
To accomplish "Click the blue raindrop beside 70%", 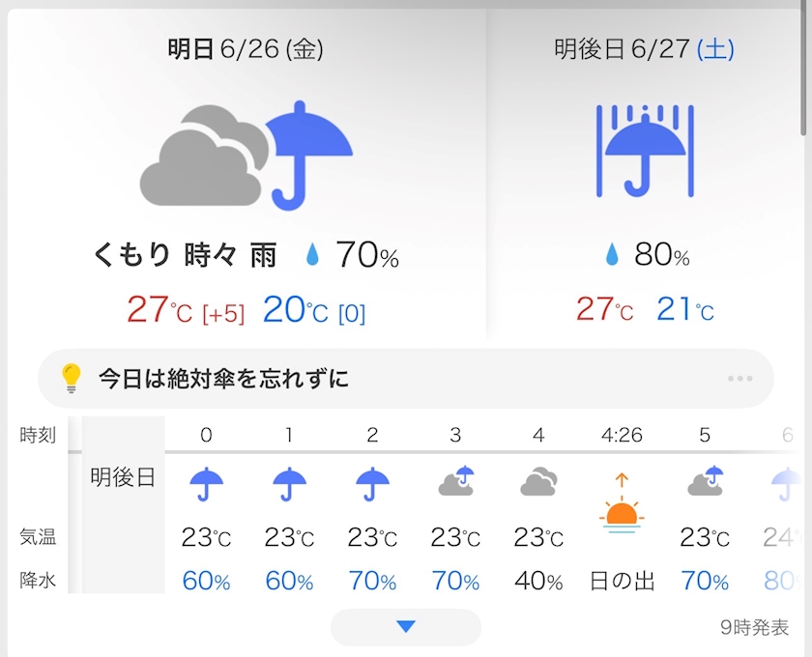I will coord(312,255).
